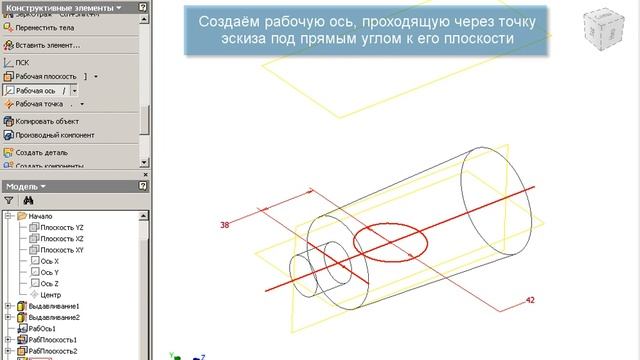Click the tool panel scroll-down arrow
Image resolution: width=640 pixels, height=360 pixels.
pos(144,162)
